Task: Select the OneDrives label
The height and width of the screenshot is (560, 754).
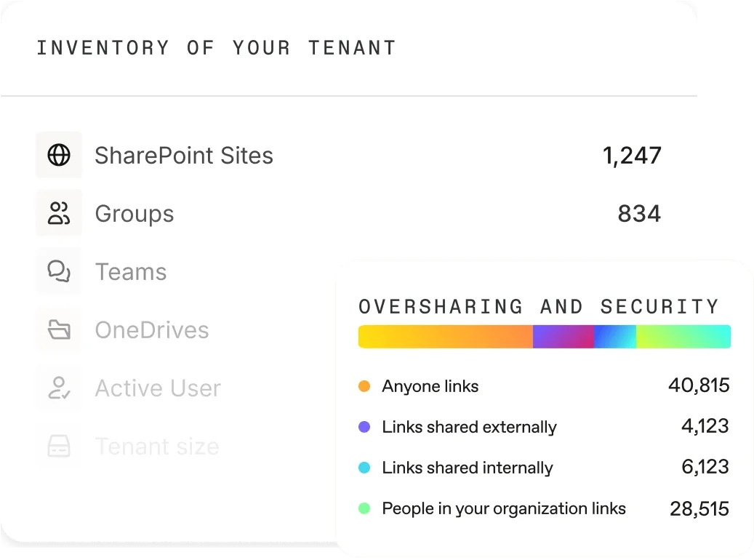Action: coord(152,330)
